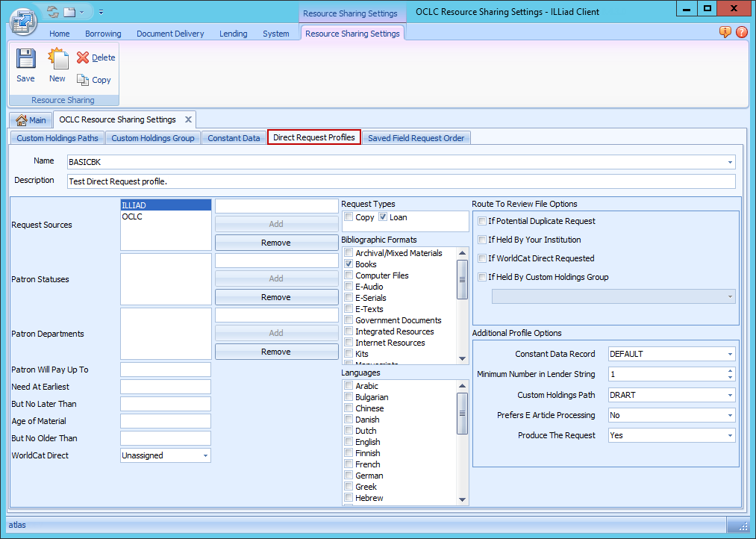
Task: Select ILLIAD in Request Sources list
Action: (x=166, y=205)
